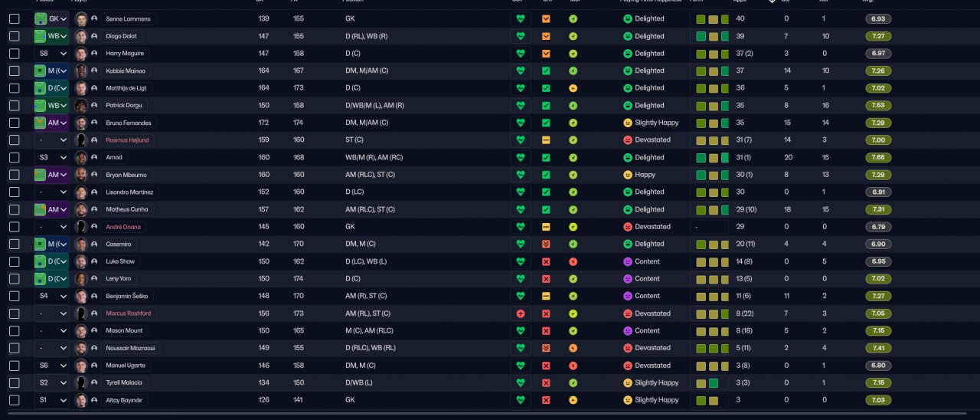Click Amad's form colour squares

pyautogui.click(x=710, y=157)
